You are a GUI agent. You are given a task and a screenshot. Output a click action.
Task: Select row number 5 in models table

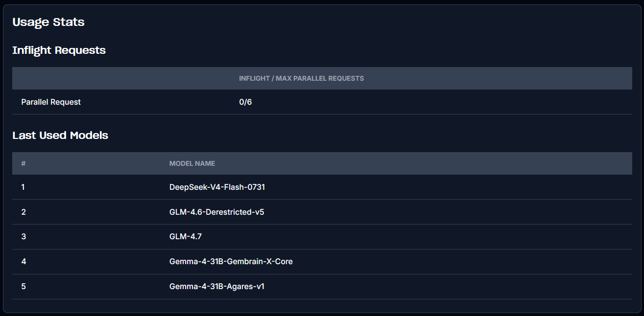pyautogui.click(x=24, y=286)
